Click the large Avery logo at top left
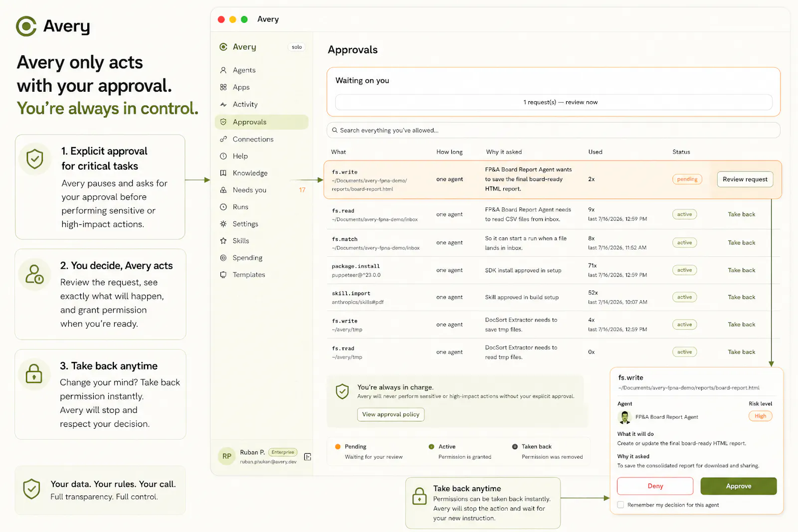Viewport: 798px width, 532px height. point(26,26)
